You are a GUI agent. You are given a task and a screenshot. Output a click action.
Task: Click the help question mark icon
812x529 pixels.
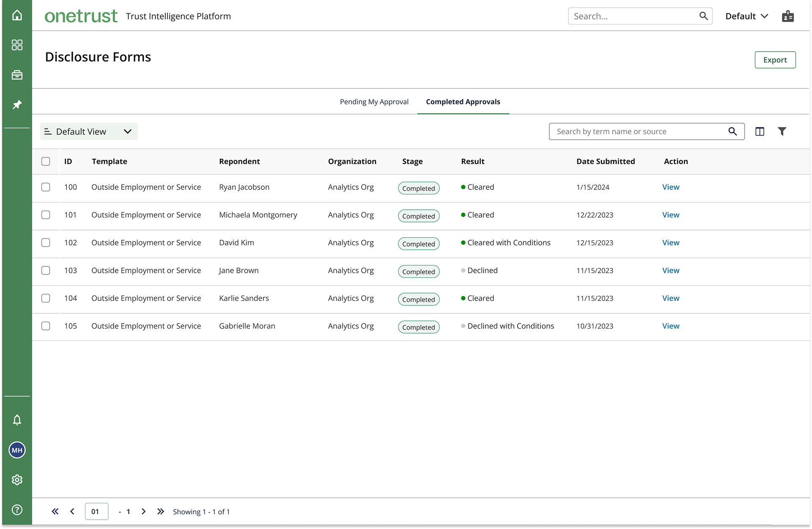point(17,510)
